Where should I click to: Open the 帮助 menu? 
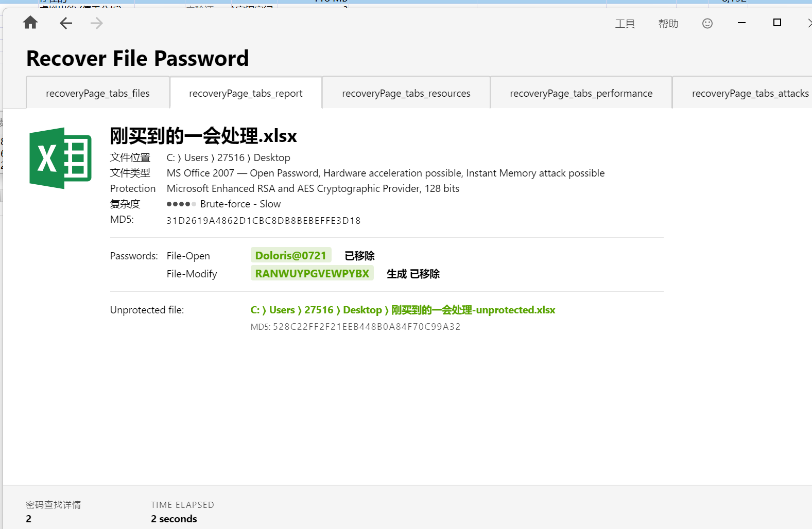tap(668, 24)
